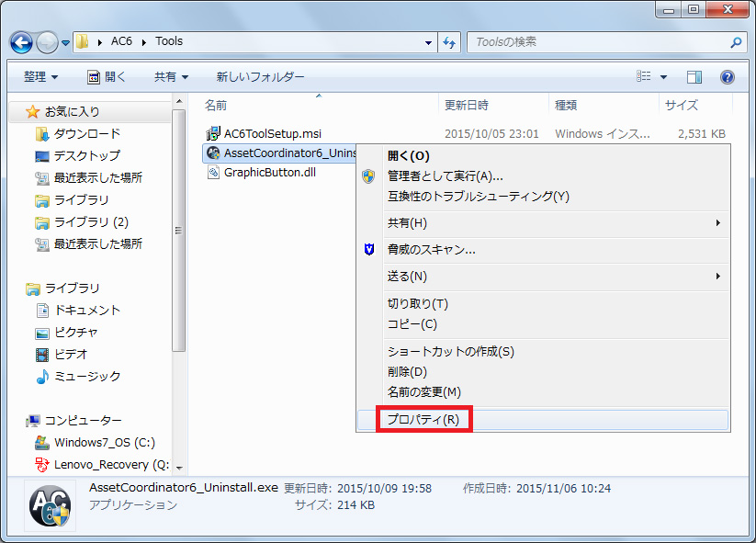This screenshot has width=756, height=543.
Task: Open the 整理 toolbar menu
Action: pos(41,76)
